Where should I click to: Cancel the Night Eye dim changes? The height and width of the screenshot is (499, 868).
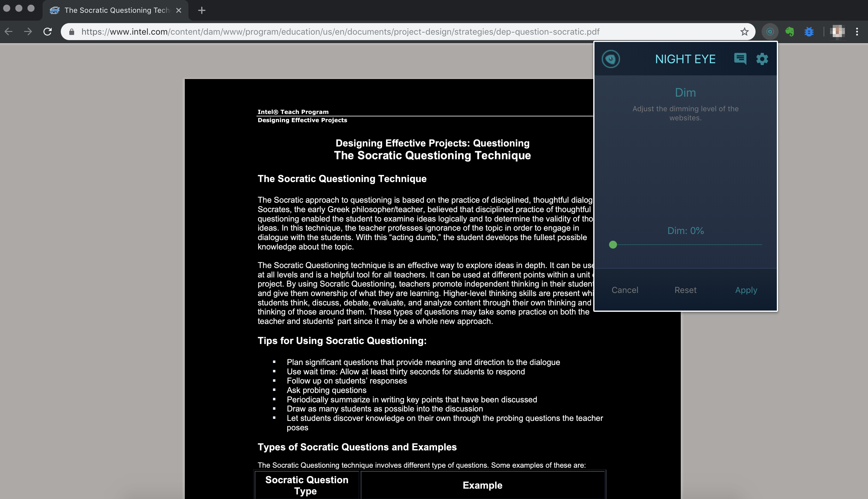625,290
